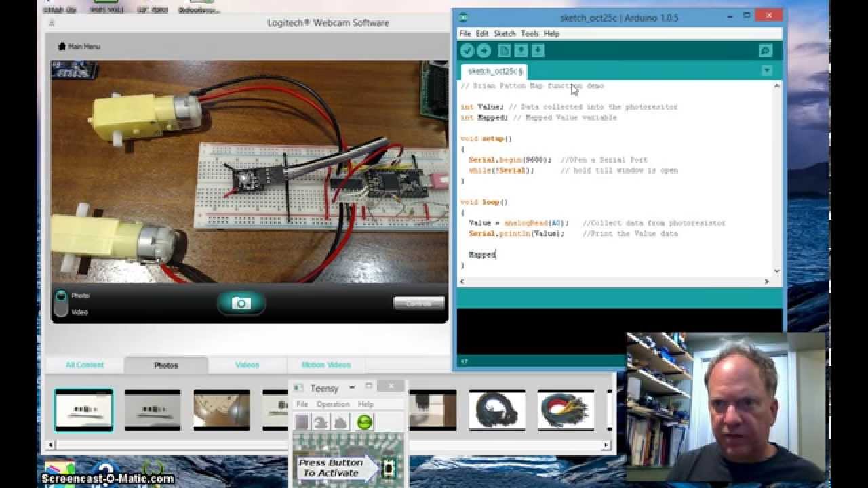868x488 pixels.
Task: Click Teensy Program icon
Action: click(321, 422)
